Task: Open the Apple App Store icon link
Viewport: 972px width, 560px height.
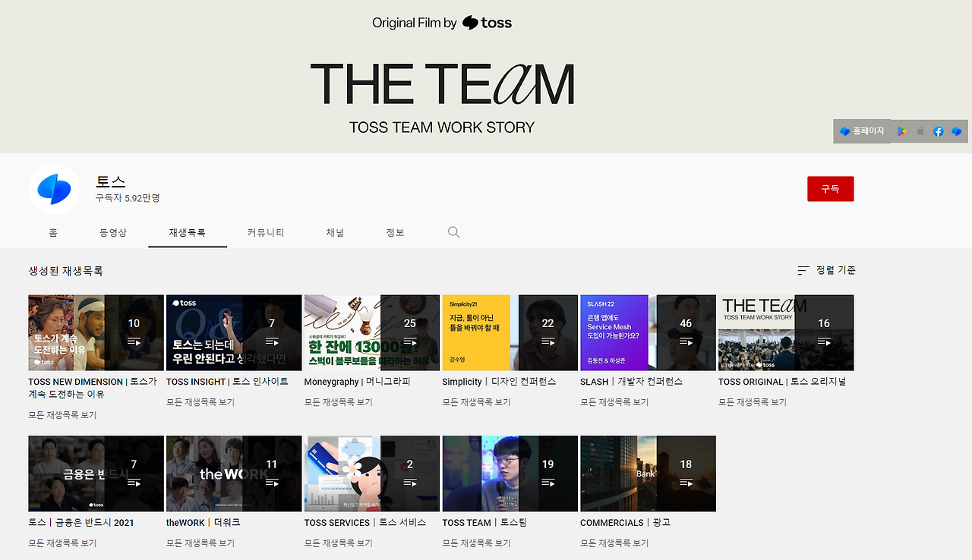Action: pyautogui.click(x=920, y=131)
